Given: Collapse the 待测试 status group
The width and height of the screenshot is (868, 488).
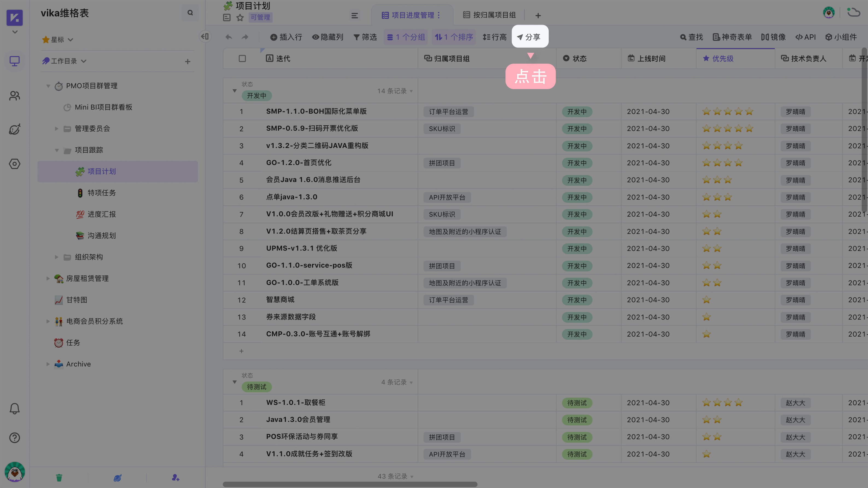Looking at the screenshot, I should 235,382.
